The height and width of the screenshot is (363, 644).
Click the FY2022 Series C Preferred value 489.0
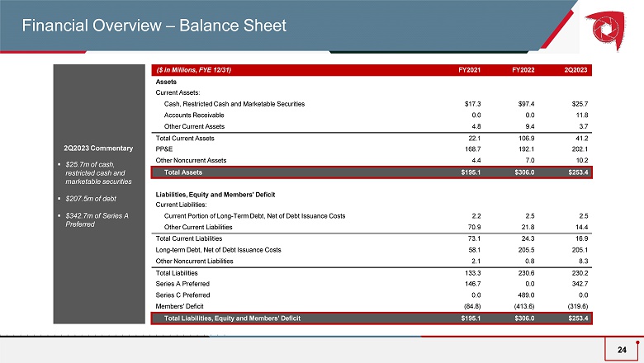(x=524, y=295)
